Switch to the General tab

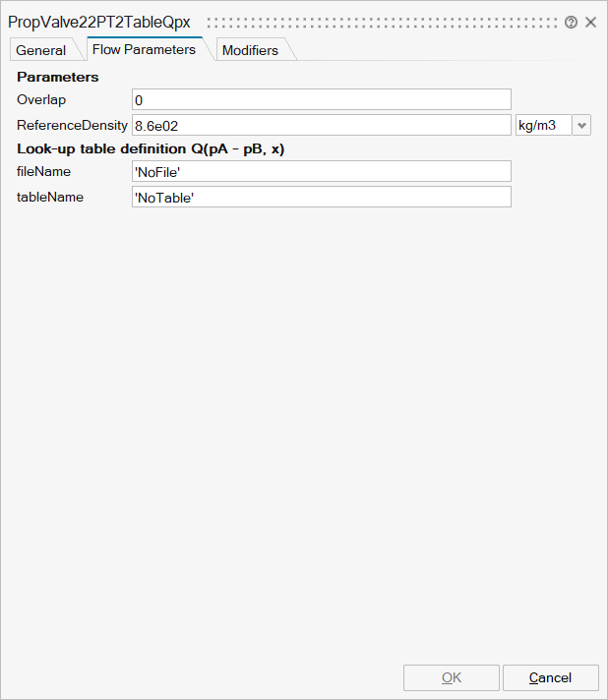coord(41,50)
